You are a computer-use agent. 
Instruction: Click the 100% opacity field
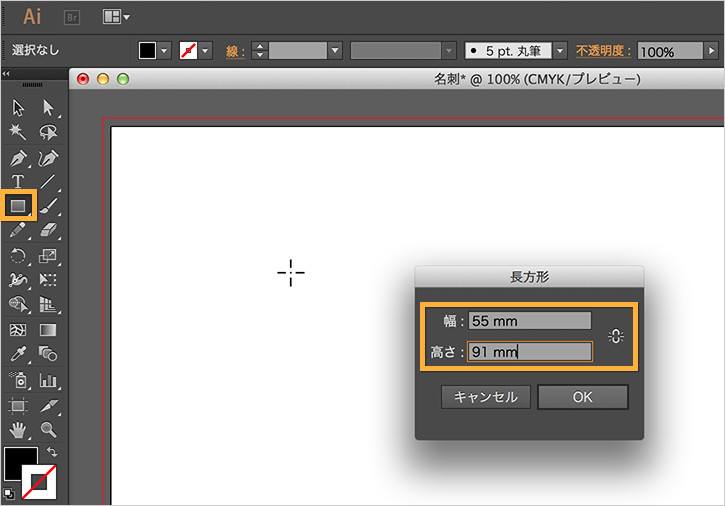670,51
